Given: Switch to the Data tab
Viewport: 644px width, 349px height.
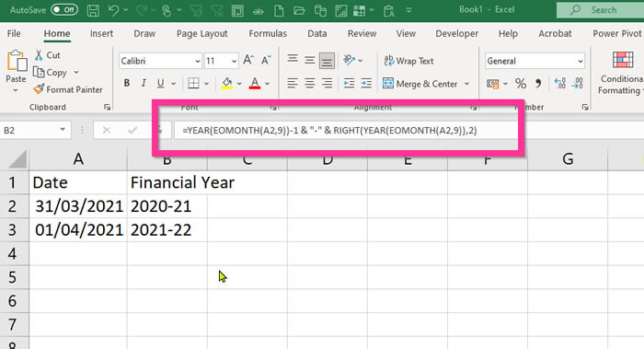Looking at the screenshot, I should pos(317,34).
